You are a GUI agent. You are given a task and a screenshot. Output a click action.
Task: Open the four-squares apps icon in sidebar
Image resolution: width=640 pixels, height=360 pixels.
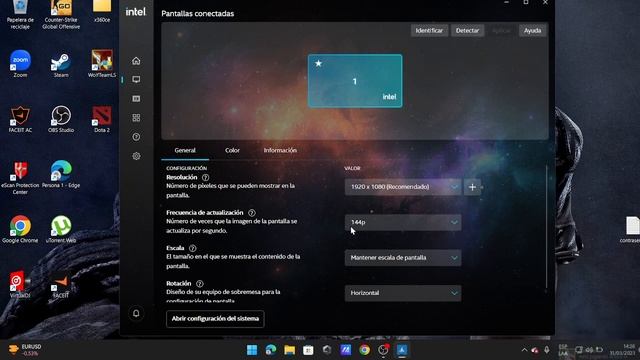pyautogui.click(x=136, y=118)
